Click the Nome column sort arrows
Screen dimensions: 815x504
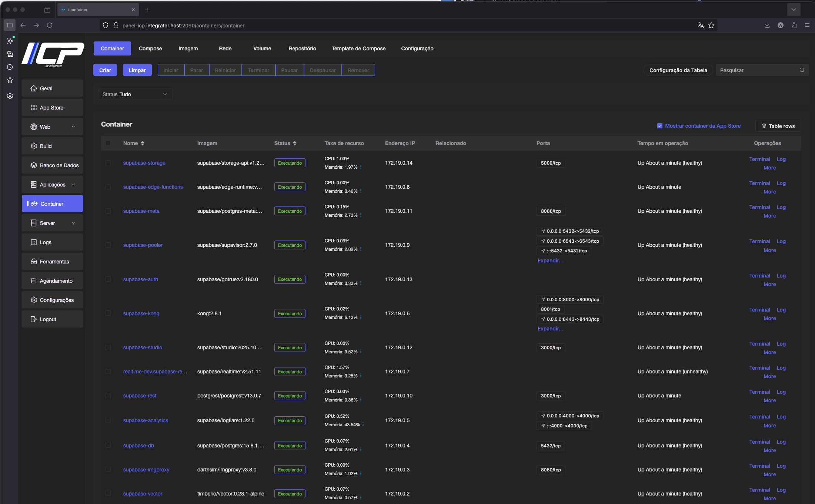tap(143, 143)
